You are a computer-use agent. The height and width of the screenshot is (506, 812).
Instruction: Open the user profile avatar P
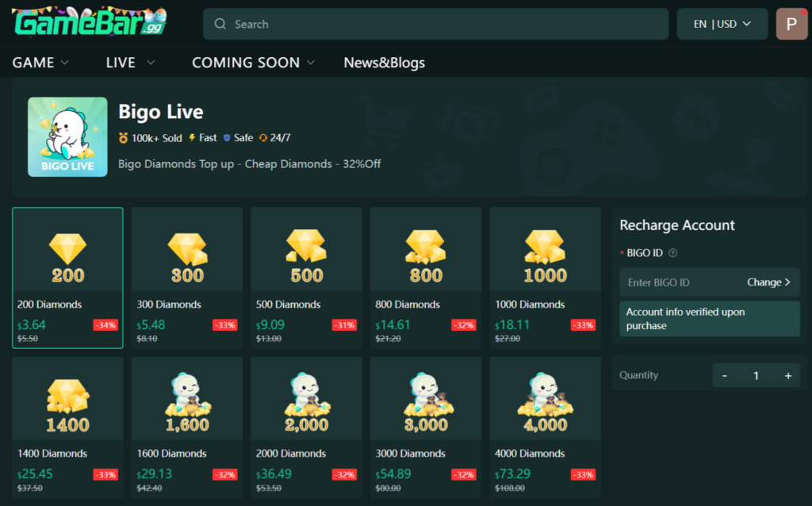tap(791, 24)
